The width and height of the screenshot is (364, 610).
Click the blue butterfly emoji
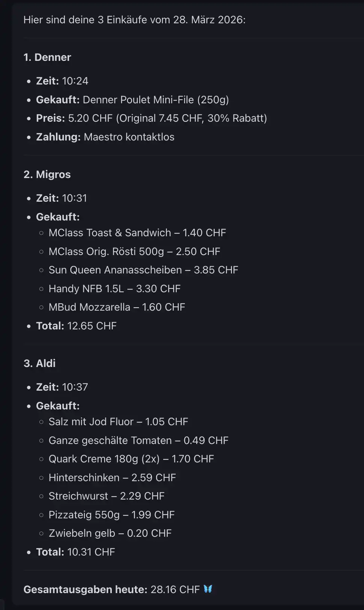(x=208, y=589)
